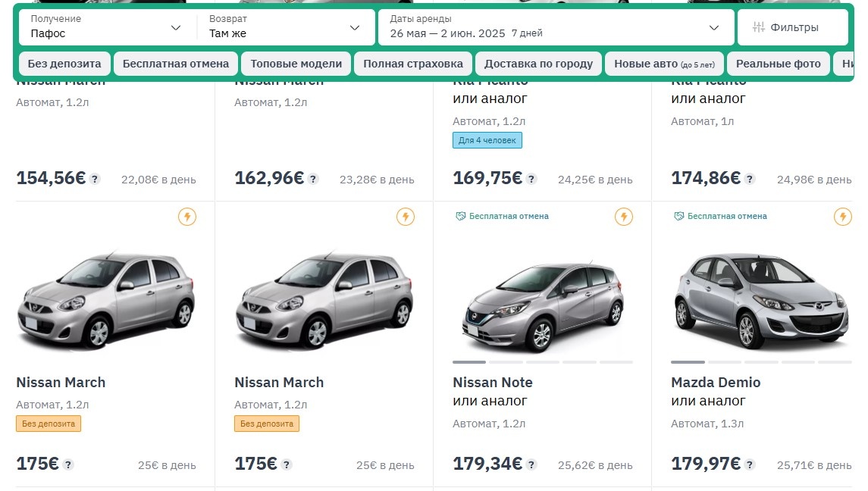The image size is (868, 491).
Task: Click the filter sliders icon beside Фильтры
Action: click(758, 26)
